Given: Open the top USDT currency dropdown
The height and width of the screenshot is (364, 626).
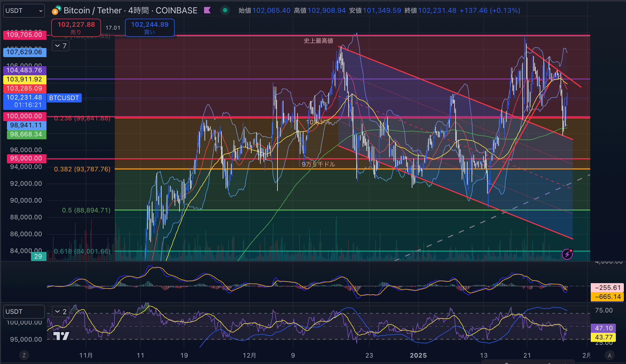Looking at the screenshot, I should [x=24, y=11].
